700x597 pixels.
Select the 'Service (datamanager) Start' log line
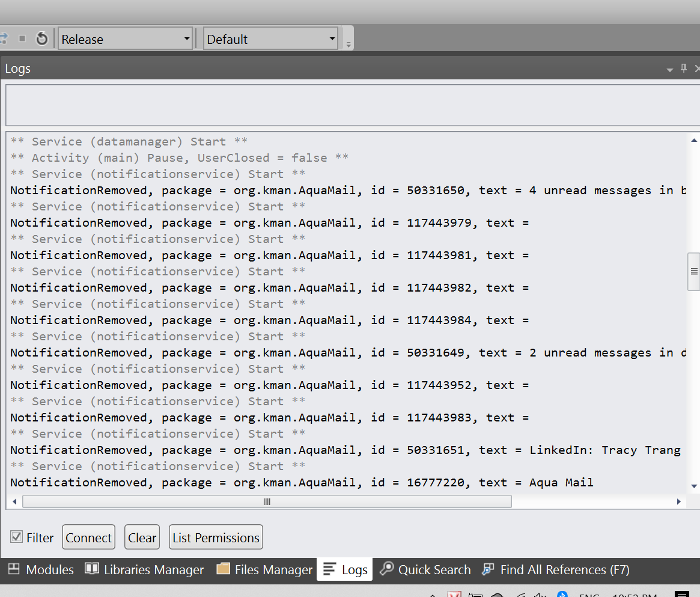tap(129, 141)
